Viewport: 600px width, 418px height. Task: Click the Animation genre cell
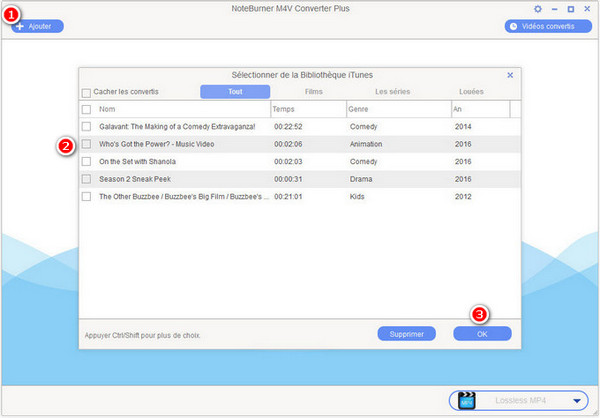point(366,144)
